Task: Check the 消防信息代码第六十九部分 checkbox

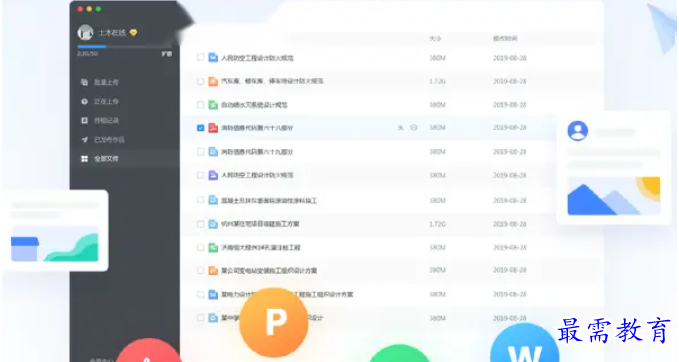Action: point(200,152)
